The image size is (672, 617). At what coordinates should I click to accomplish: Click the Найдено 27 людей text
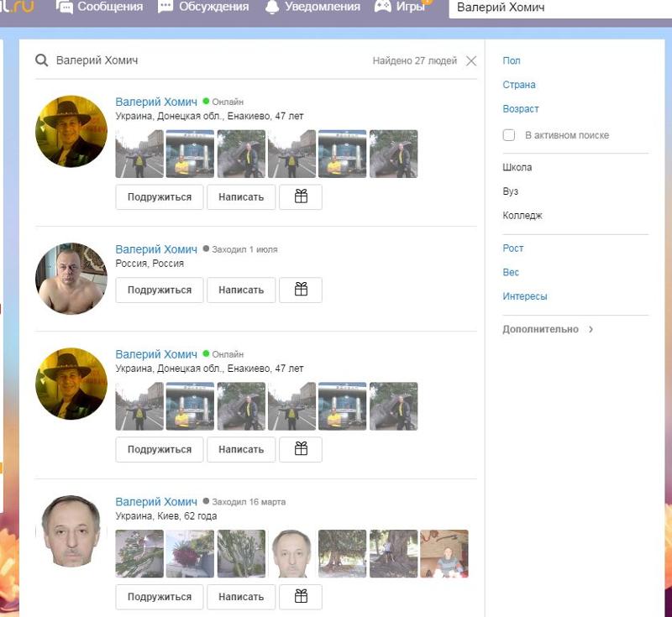(x=414, y=60)
